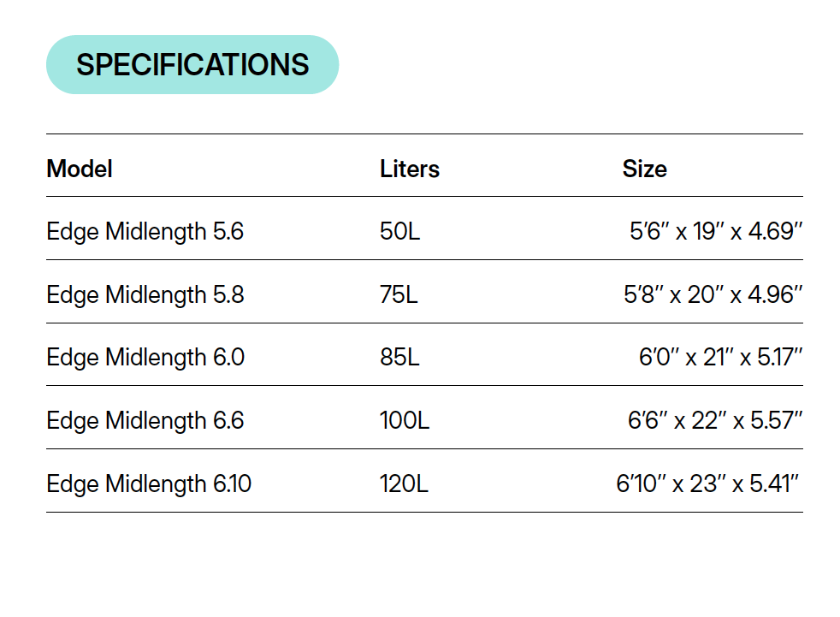The height and width of the screenshot is (617, 840).
Task: Click the 6'6" x 22" x 5.57" size
Action: (x=714, y=420)
